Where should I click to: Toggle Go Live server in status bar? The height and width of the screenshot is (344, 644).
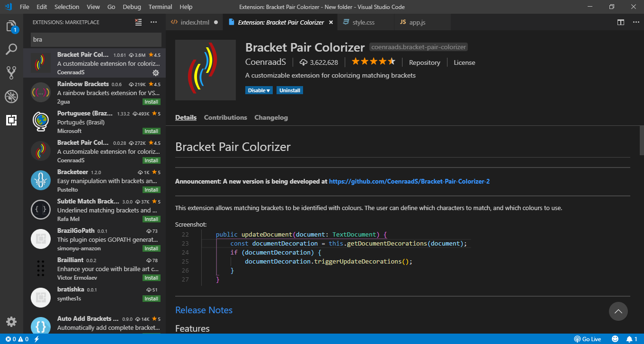588,339
